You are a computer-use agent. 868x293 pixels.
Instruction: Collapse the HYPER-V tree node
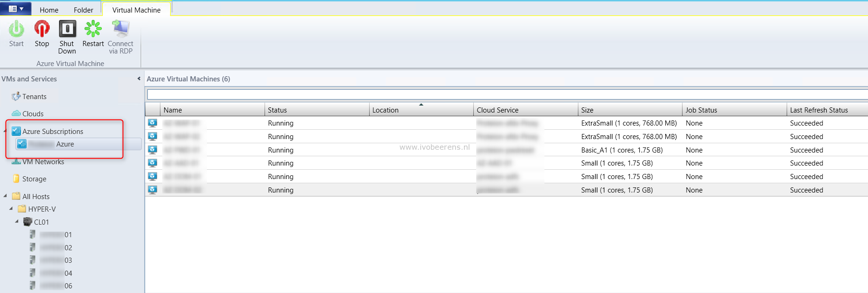point(11,208)
